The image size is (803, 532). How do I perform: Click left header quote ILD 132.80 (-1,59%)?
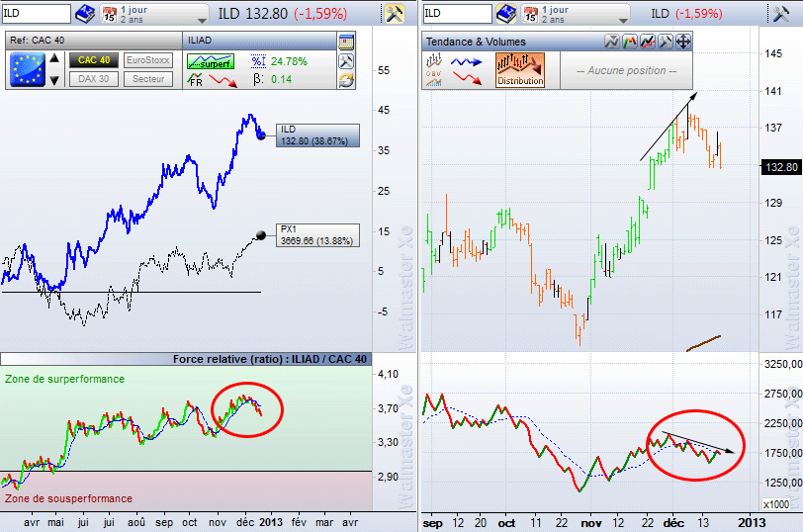point(283,14)
